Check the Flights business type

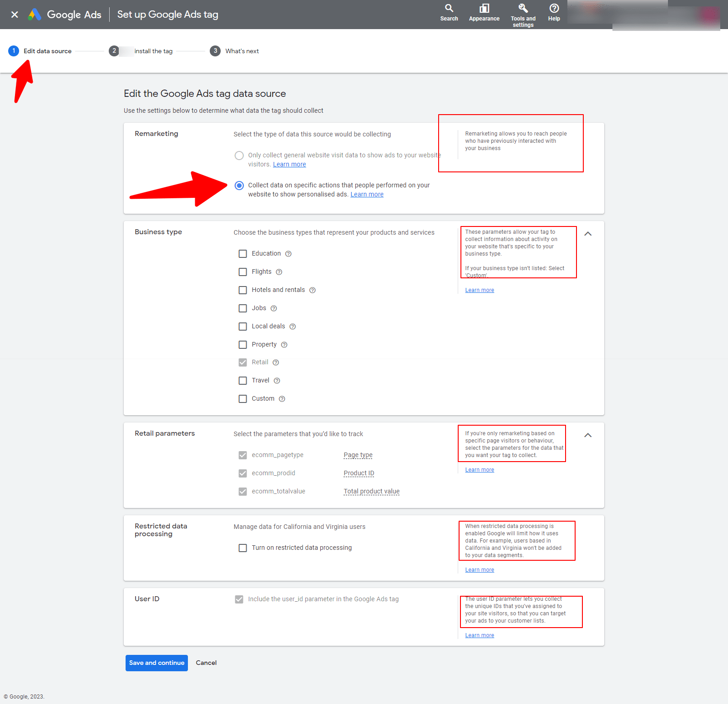243,272
